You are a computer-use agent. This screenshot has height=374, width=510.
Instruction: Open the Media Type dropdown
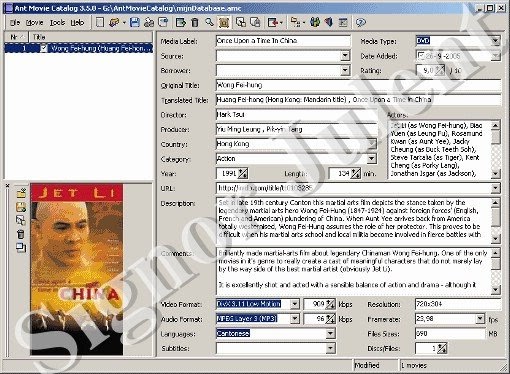pos(496,41)
